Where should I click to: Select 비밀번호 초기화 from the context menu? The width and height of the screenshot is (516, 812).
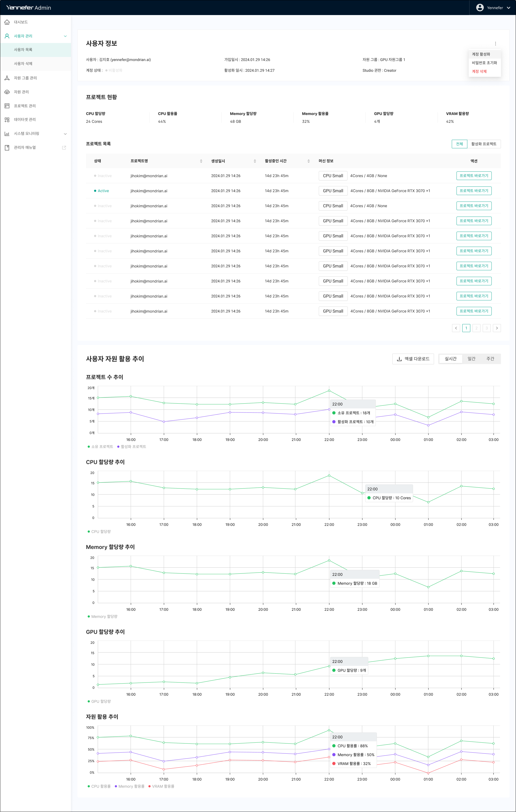tap(484, 63)
